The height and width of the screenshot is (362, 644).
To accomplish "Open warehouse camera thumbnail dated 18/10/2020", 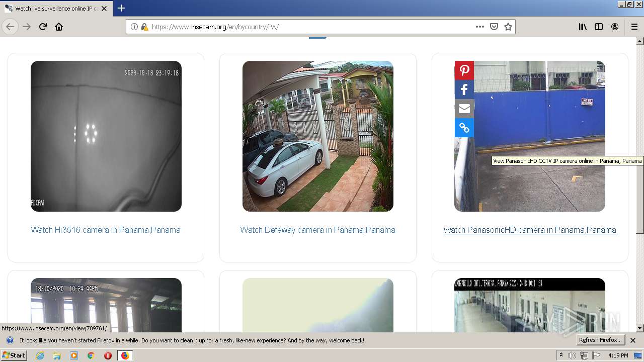I will pyautogui.click(x=106, y=305).
